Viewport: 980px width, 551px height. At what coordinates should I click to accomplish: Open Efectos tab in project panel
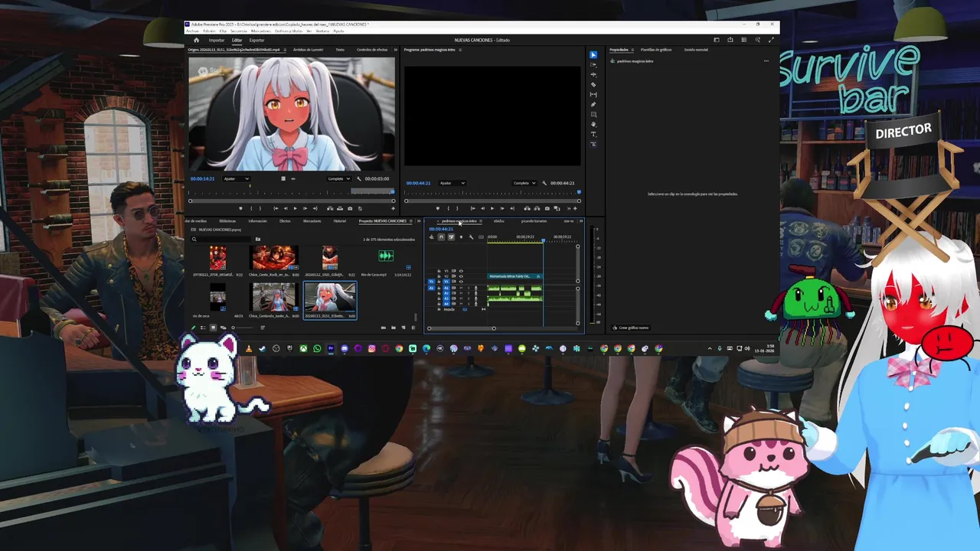coord(285,221)
